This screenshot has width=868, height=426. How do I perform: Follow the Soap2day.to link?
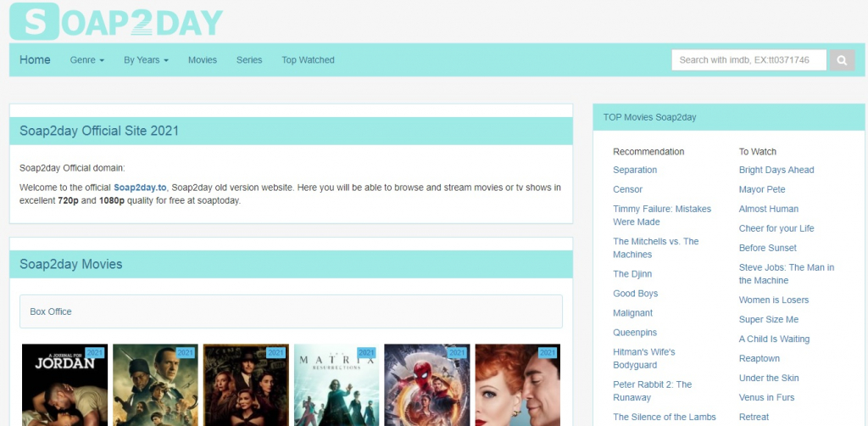[x=140, y=188]
